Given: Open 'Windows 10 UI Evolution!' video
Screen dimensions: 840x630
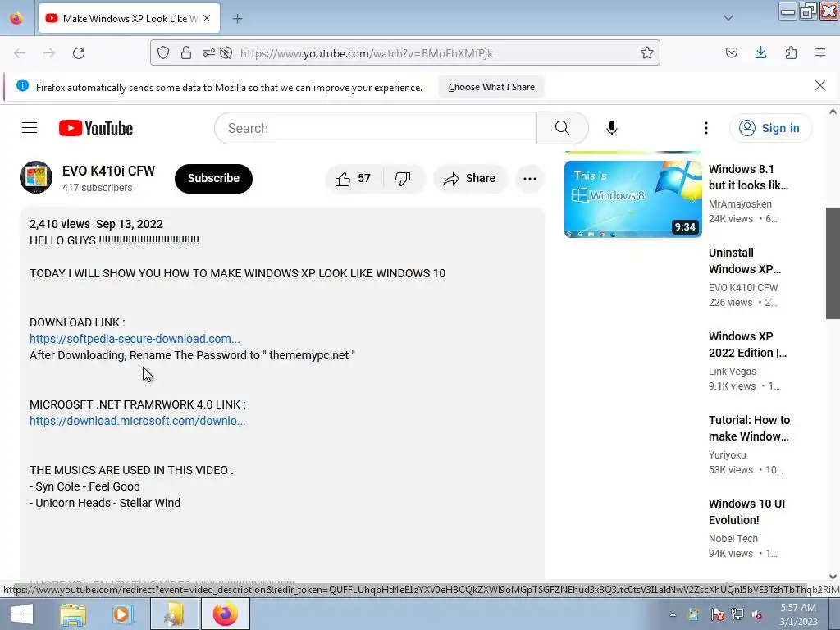Looking at the screenshot, I should tap(746, 512).
